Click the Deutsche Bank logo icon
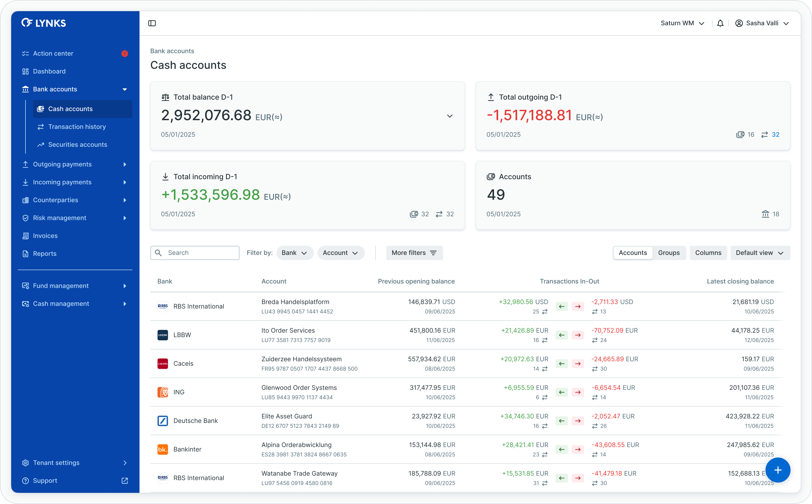The width and height of the screenshot is (812, 504). (x=163, y=421)
